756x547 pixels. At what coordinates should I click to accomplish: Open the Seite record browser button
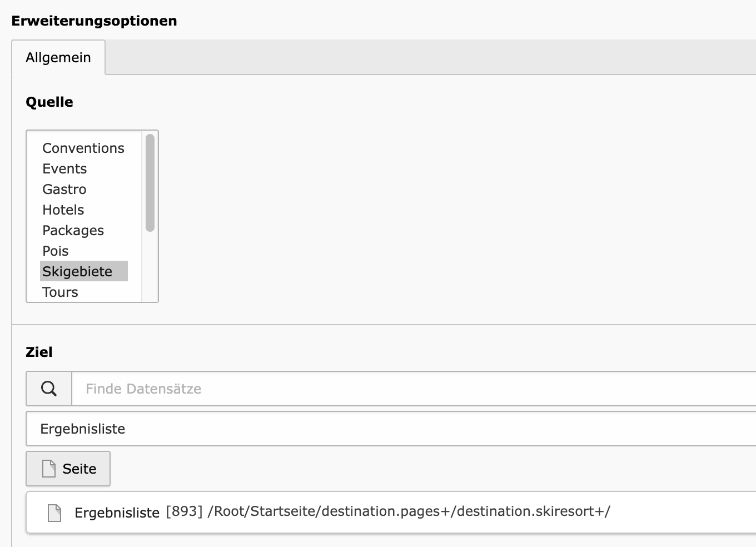[x=68, y=469]
